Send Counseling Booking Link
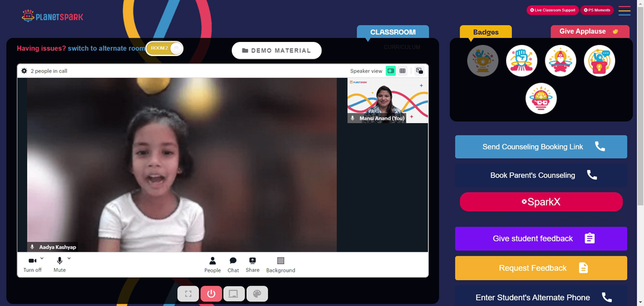Screen dimensions: 644x306 [x=541, y=147]
